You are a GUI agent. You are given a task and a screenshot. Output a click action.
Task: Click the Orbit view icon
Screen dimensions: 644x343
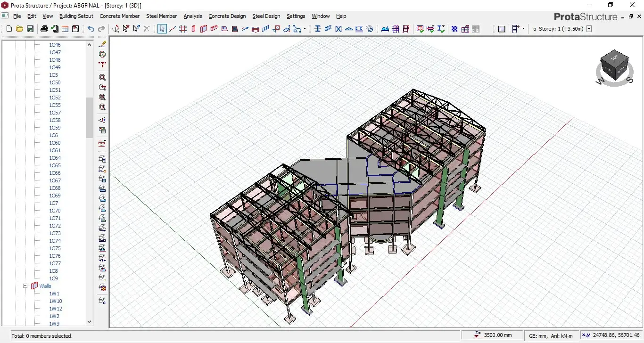(102, 54)
